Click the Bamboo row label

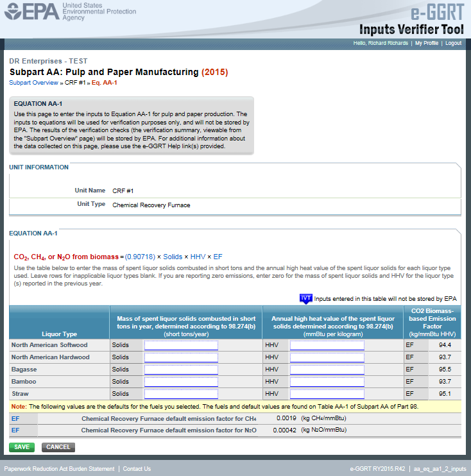pyautogui.click(x=24, y=381)
